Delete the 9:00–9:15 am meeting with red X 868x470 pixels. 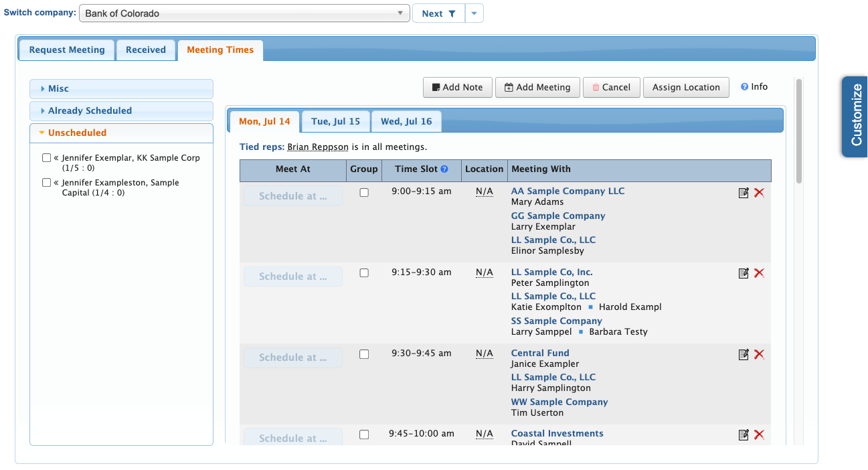point(759,193)
